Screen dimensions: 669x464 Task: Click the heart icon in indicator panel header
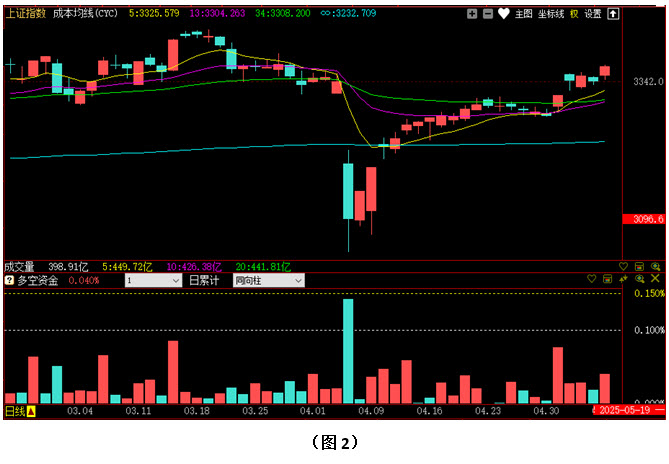click(x=592, y=279)
